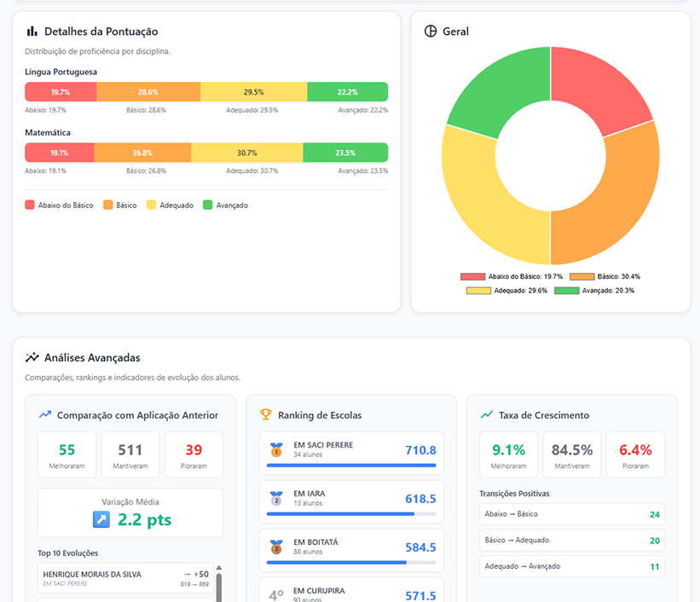Click the pie chart icon beside Geral
700x602 pixels.
point(431,32)
